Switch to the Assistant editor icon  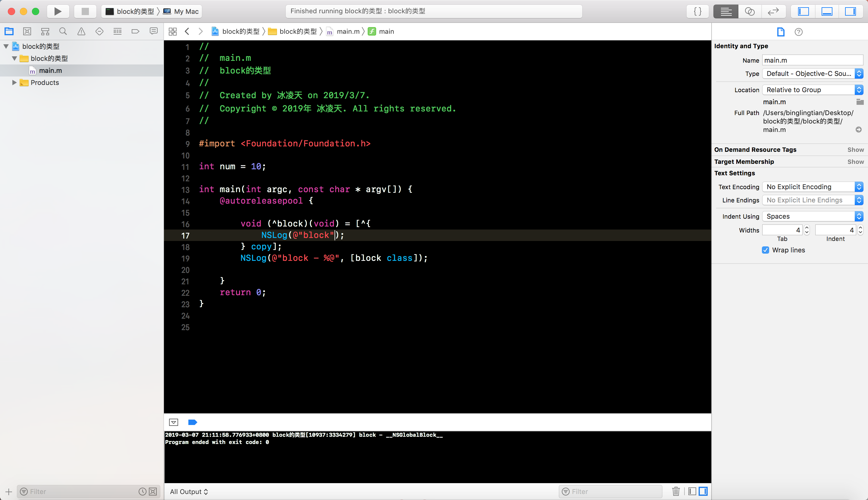tap(750, 11)
